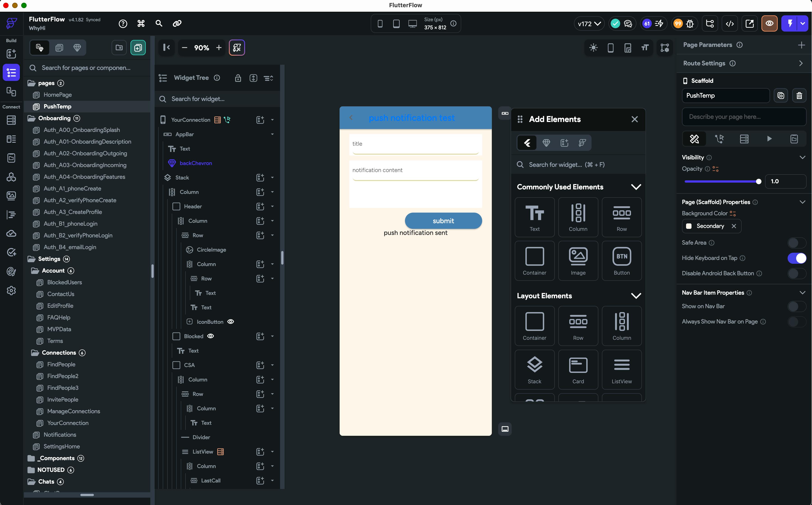Click the submit button on canvas
The width and height of the screenshot is (812, 505).
[443, 221]
